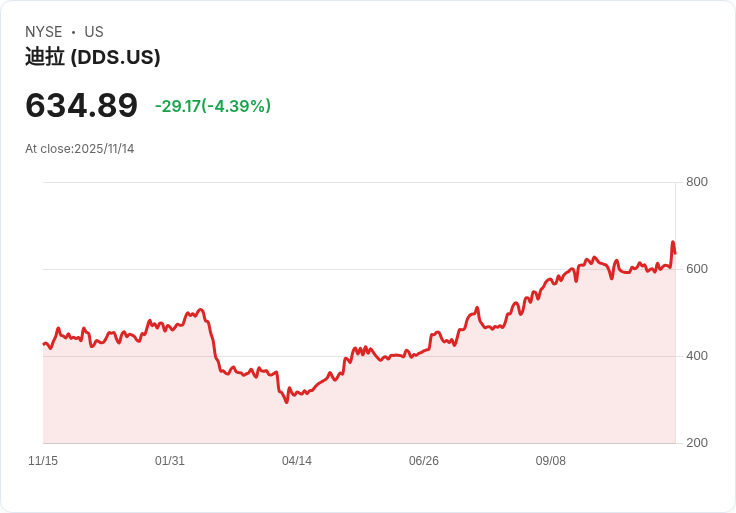Click the NYSE exchange label
The height and width of the screenshot is (513, 736).
pos(43,32)
